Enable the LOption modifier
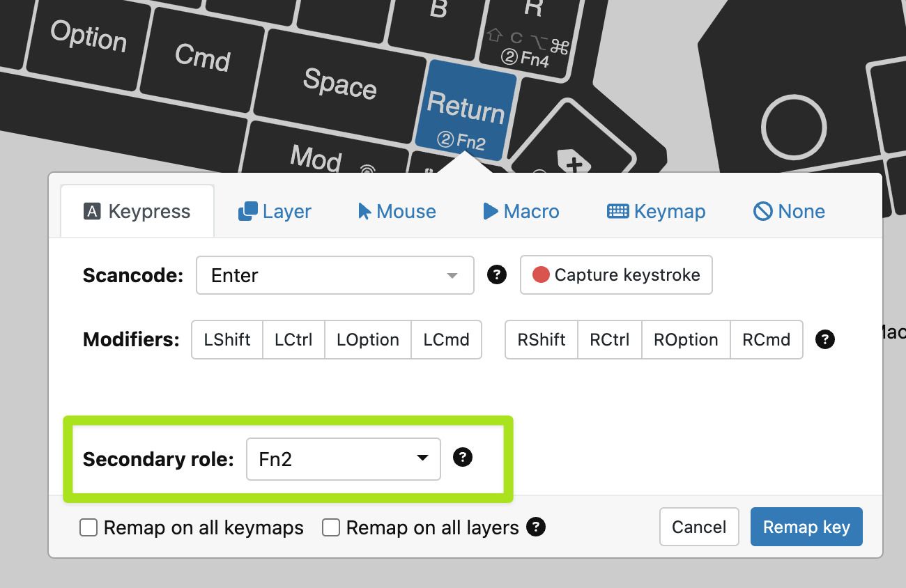Screen dimensions: 906x588 [x=368, y=339]
